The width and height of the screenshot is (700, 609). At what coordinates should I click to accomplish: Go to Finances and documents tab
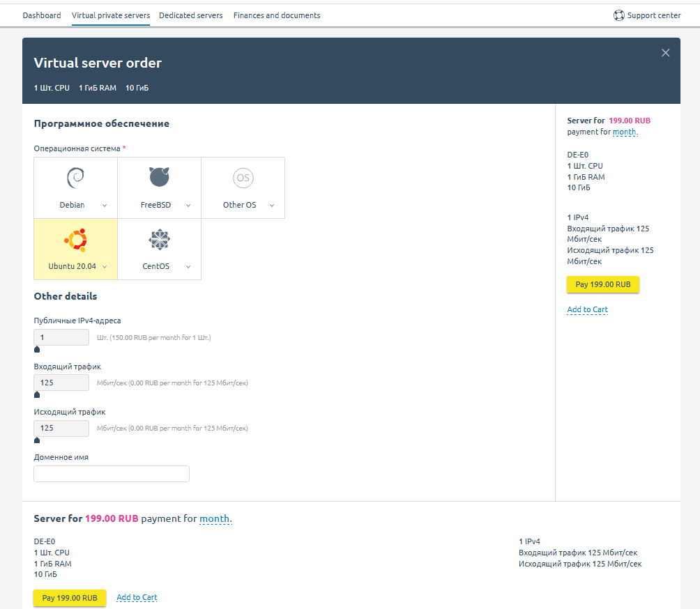coord(277,15)
